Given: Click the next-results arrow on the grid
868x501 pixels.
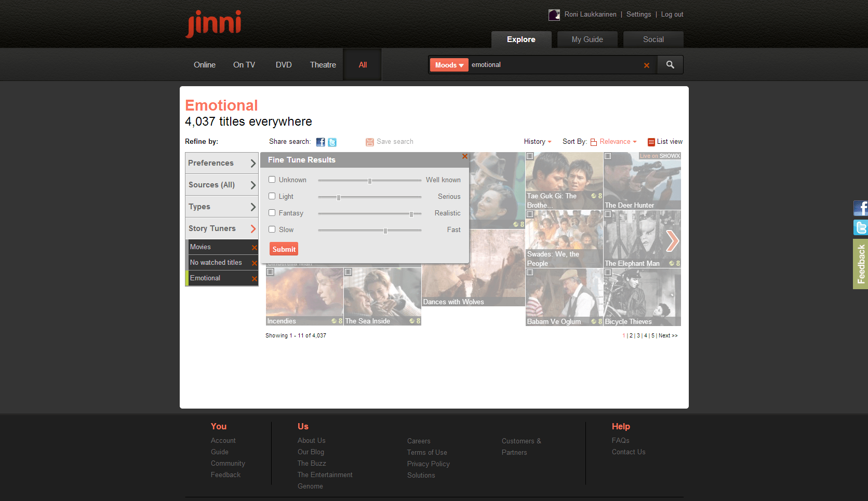Looking at the screenshot, I should (672, 240).
